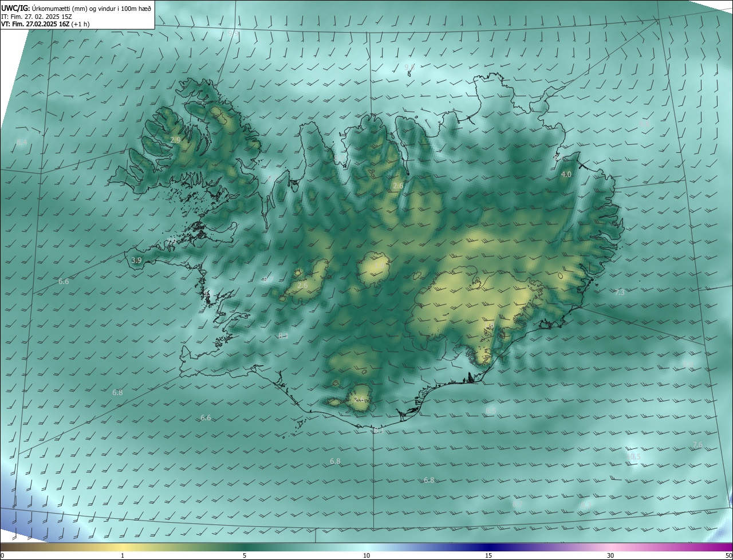Click the 'VT: Fim. 27.02.2025 16Z (+1 h)' line
The height and width of the screenshot is (560, 733).
[46, 24]
